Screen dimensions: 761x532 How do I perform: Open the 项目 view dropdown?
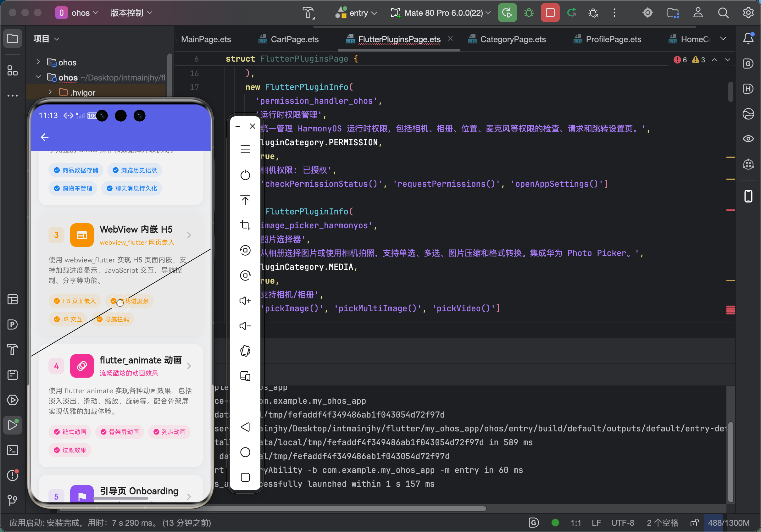47,39
